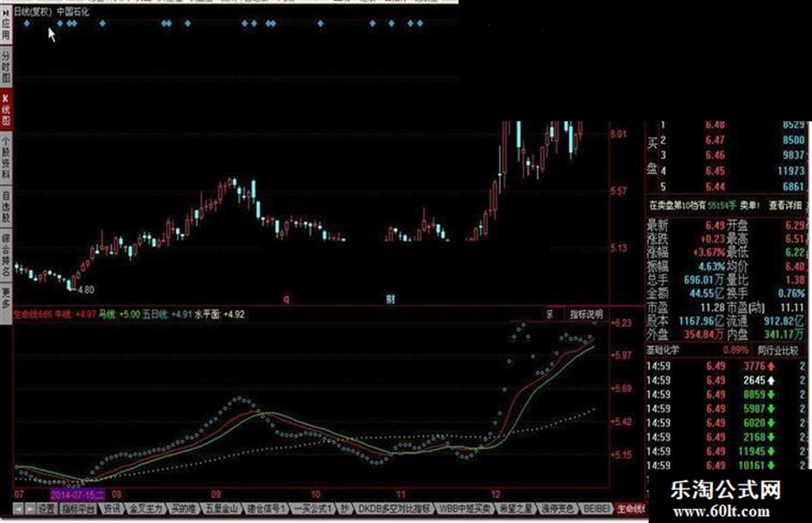This screenshot has height=523, width=812.
Task: Select the DKDB多空对比指标 tab
Action: coord(394,509)
